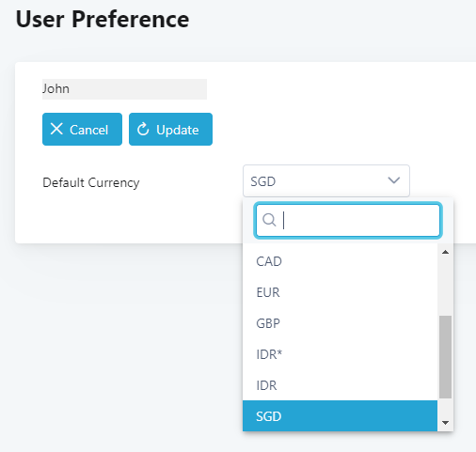Click the scrollbar down arrow in the dropdown
The width and height of the screenshot is (476, 452).
(x=445, y=423)
